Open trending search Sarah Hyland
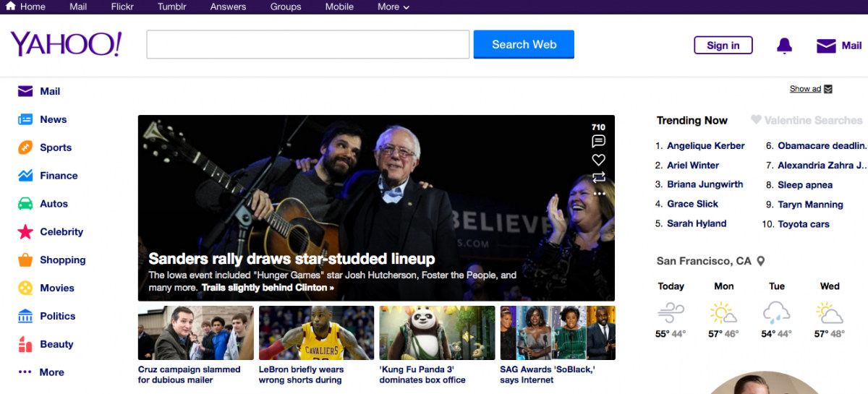This screenshot has height=394, width=868. (x=697, y=223)
